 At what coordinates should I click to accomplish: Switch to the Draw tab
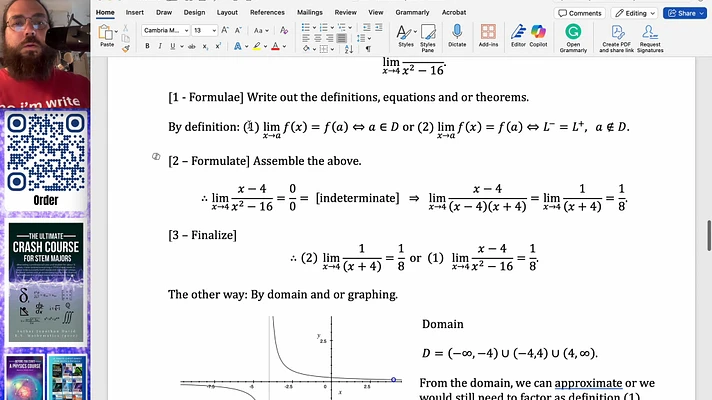(164, 12)
